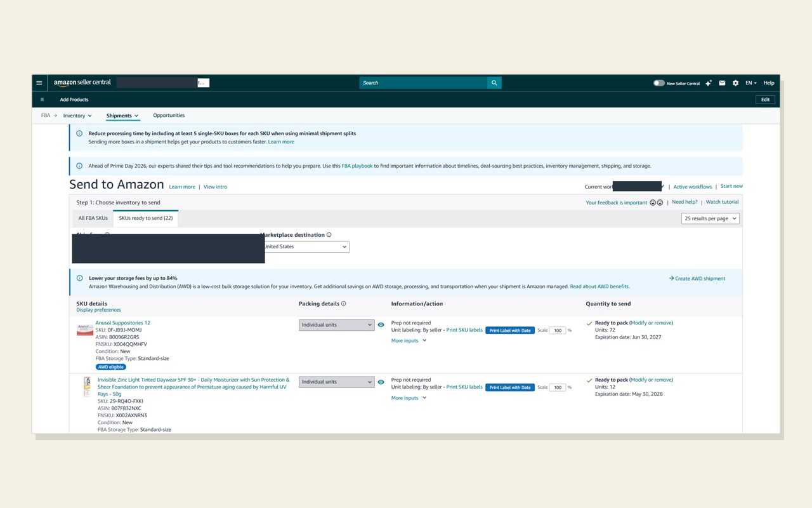Open Display preferences link
The image size is (812, 508).
click(98, 311)
